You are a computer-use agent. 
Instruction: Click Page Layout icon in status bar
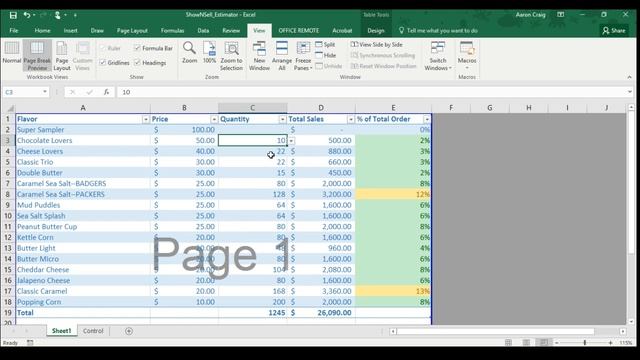click(527, 343)
